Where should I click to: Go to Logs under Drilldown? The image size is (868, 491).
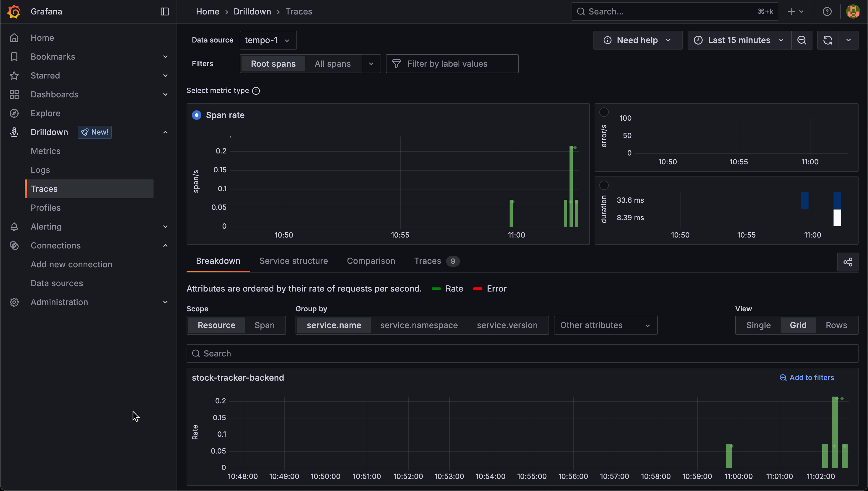pyautogui.click(x=40, y=170)
